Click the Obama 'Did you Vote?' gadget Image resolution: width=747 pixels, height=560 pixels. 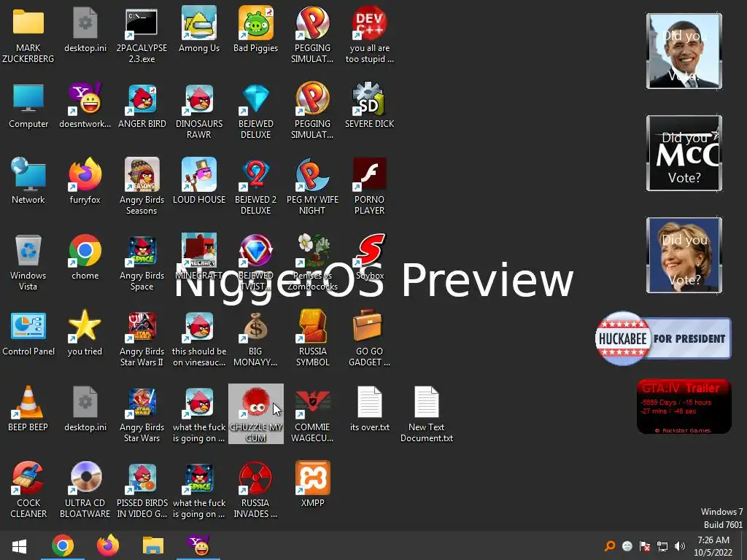(684, 51)
